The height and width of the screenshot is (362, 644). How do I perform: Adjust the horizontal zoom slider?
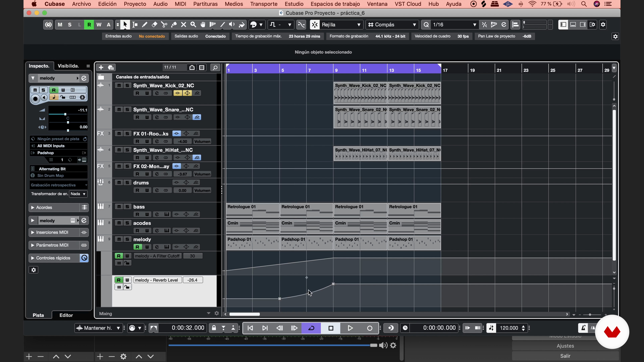click(590, 315)
